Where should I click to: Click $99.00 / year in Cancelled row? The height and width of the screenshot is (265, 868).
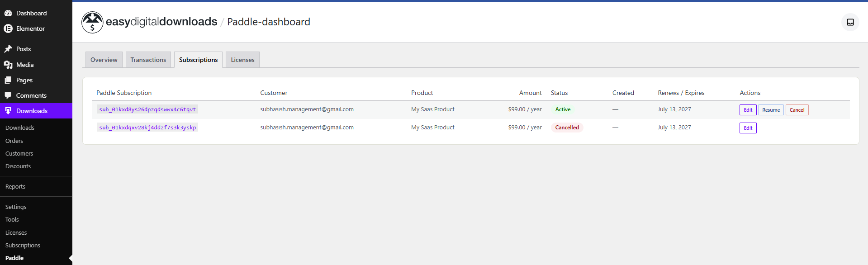coord(525,128)
